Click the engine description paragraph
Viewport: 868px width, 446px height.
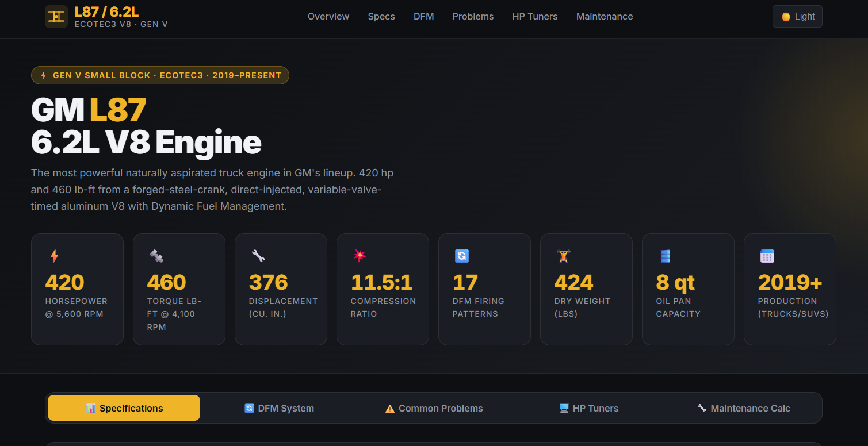coord(212,190)
